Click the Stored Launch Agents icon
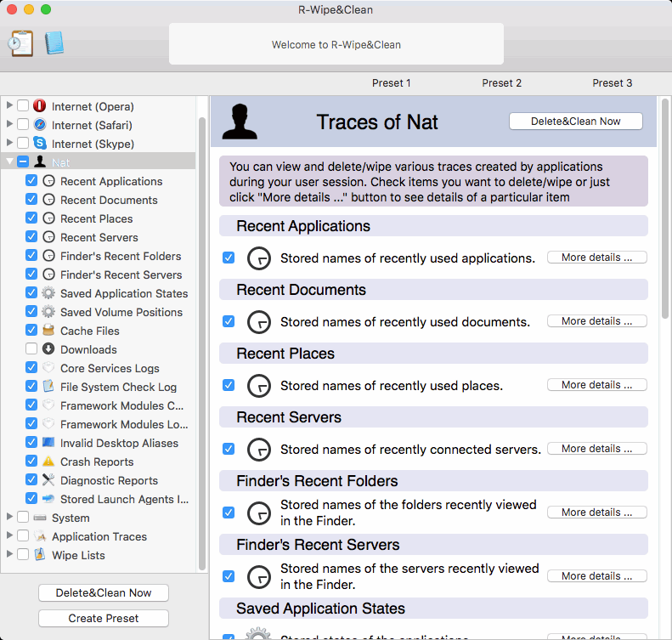This screenshot has width=672, height=640. point(48,499)
